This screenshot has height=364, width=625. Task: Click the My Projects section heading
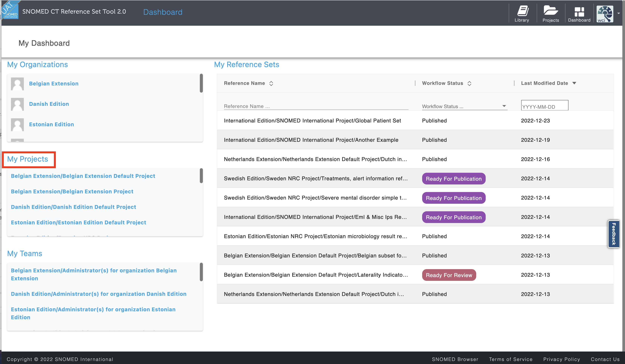[28, 159]
